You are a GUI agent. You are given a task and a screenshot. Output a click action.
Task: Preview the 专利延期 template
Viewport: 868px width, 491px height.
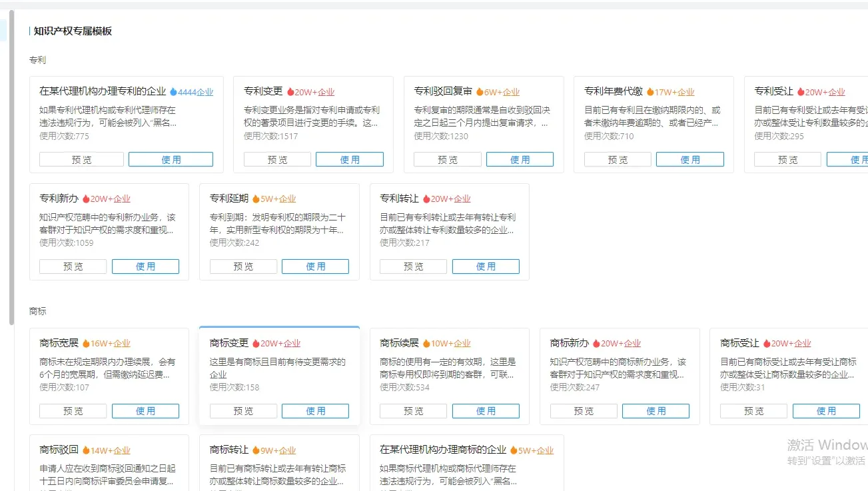point(243,266)
